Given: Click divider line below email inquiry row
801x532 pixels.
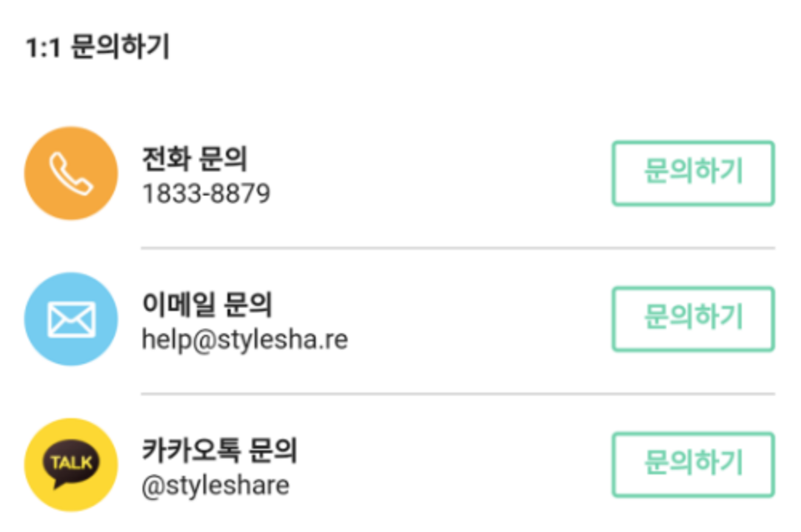Looking at the screenshot, I should [x=457, y=394].
